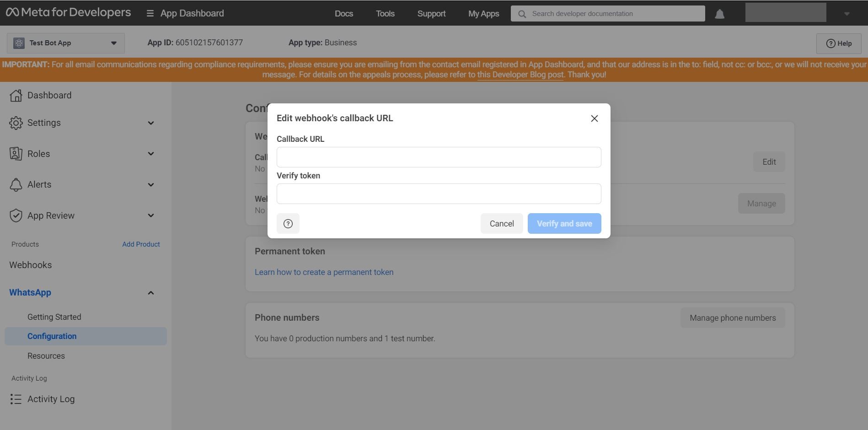Viewport: 868px width, 430px height.
Task: Click the Manage webhook fields button
Action: tap(761, 204)
